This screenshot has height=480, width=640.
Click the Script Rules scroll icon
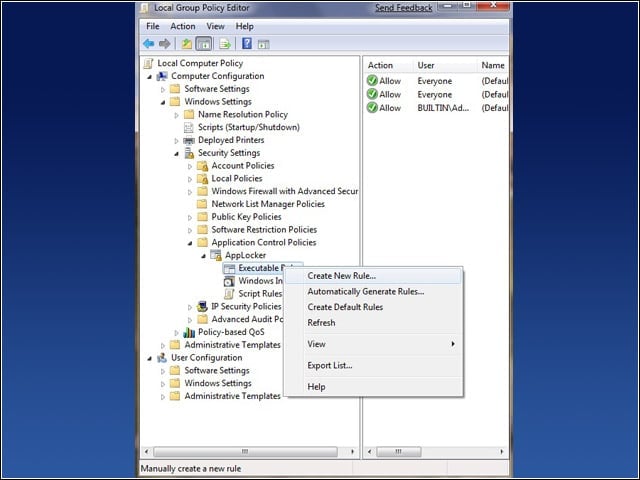229,294
